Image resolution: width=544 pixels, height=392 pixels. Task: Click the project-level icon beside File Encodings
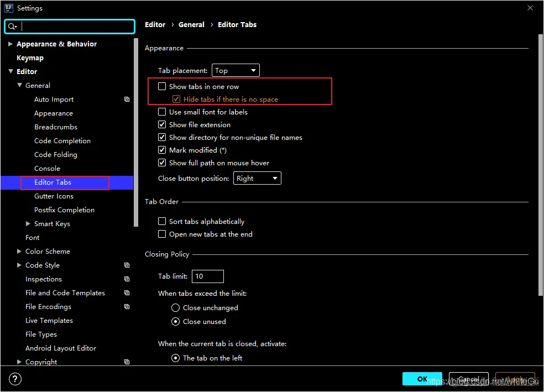coord(127,307)
